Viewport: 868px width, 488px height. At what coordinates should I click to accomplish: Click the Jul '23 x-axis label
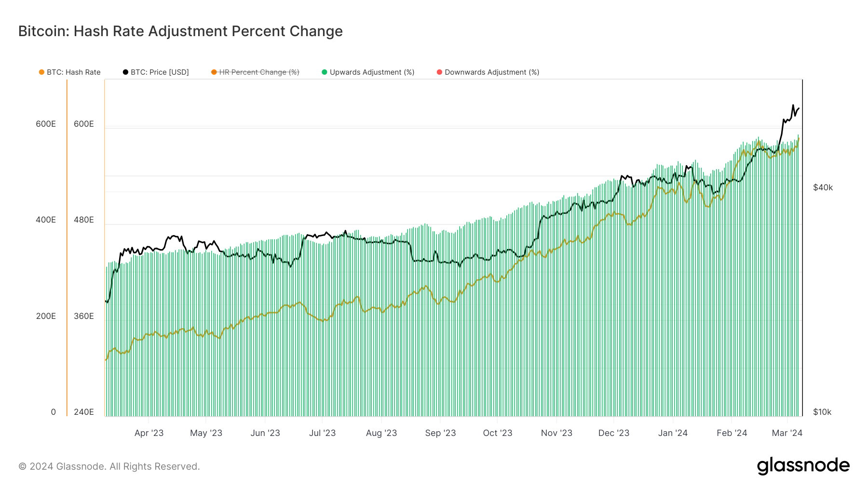(x=322, y=433)
